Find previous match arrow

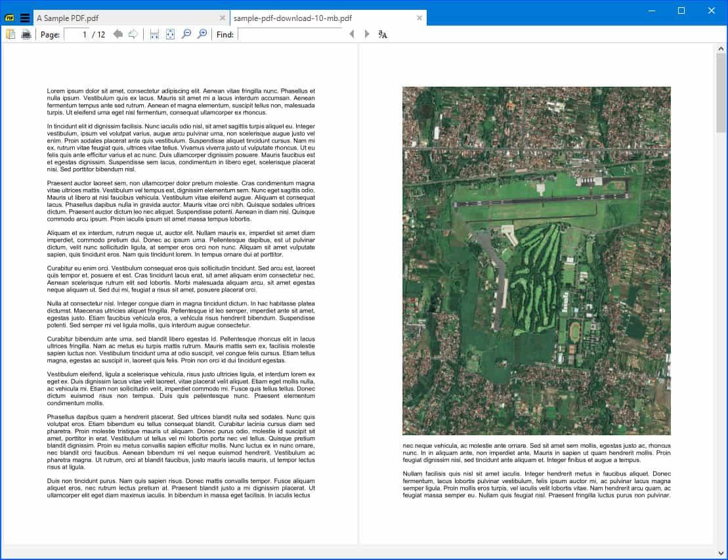tap(351, 34)
